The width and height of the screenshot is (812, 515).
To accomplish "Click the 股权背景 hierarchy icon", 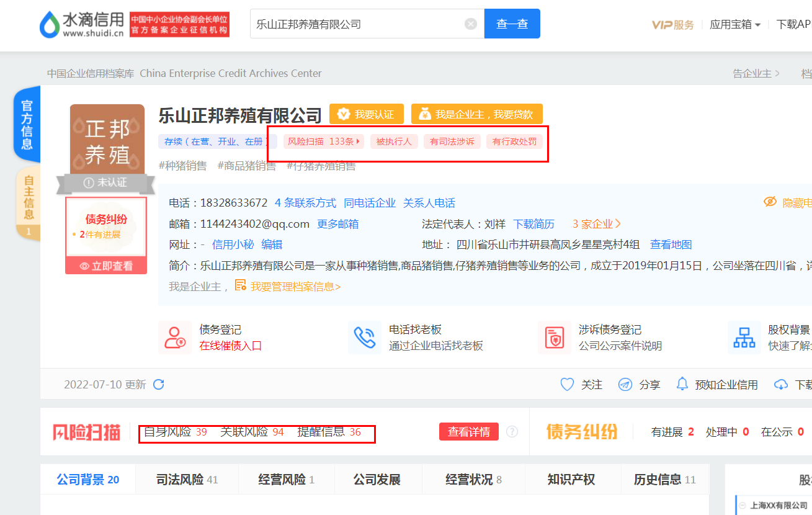I will [744, 337].
